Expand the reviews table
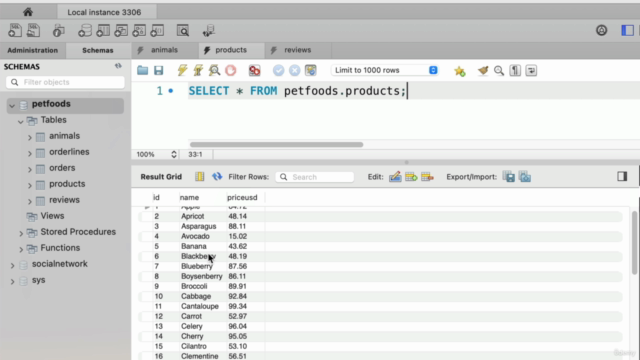 [29, 201]
